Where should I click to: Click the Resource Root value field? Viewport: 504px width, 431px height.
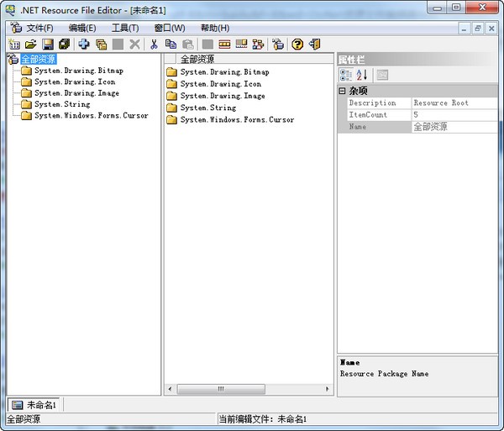pyautogui.click(x=454, y=102)
